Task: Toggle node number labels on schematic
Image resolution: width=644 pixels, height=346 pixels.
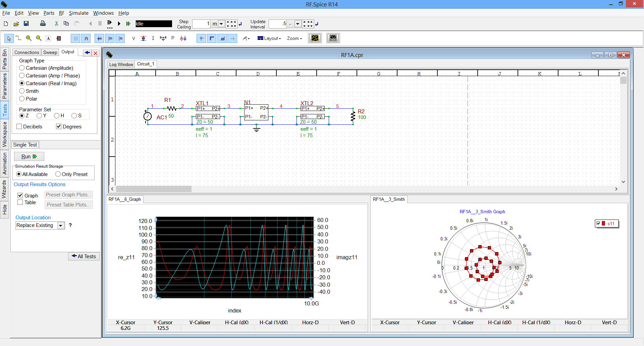Action: pos(99,38)
